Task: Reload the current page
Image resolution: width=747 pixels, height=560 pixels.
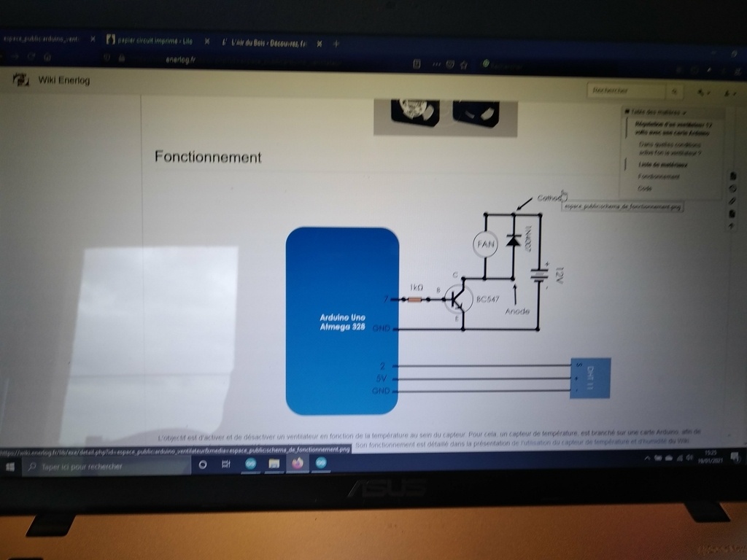Action: click(x=31, y=57)
